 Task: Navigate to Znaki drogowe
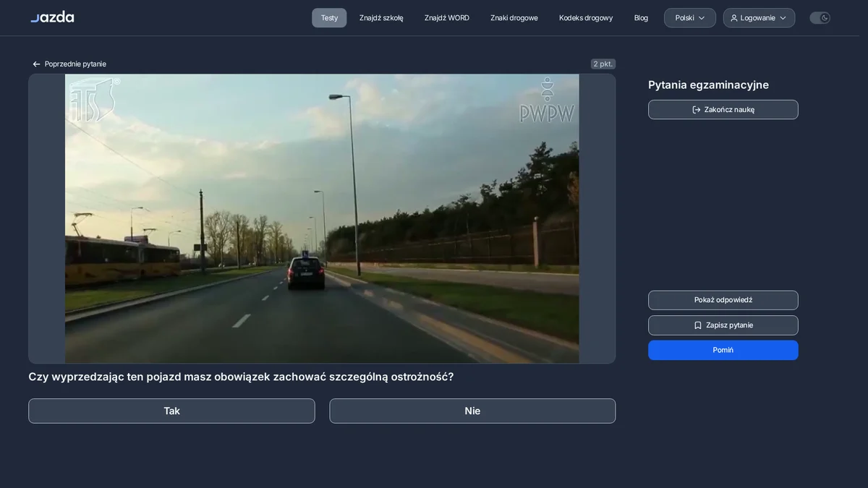pos(514,18)
